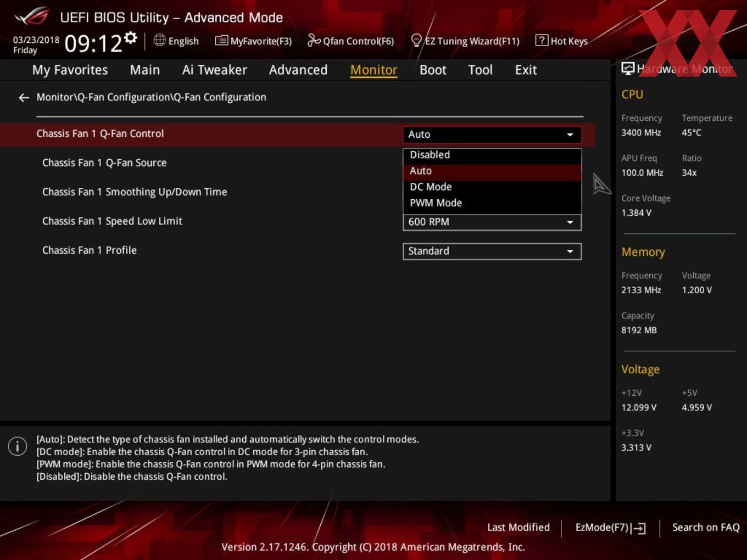Select DC Mode option
Image resolution: width=747 pixels, height=560 pixels.
[x=492, y=187]
